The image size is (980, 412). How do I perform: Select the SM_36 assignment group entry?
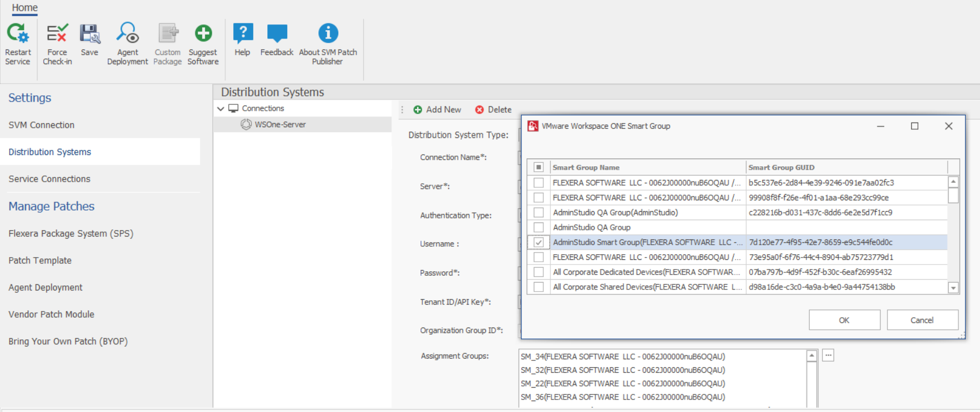point(623,397)
